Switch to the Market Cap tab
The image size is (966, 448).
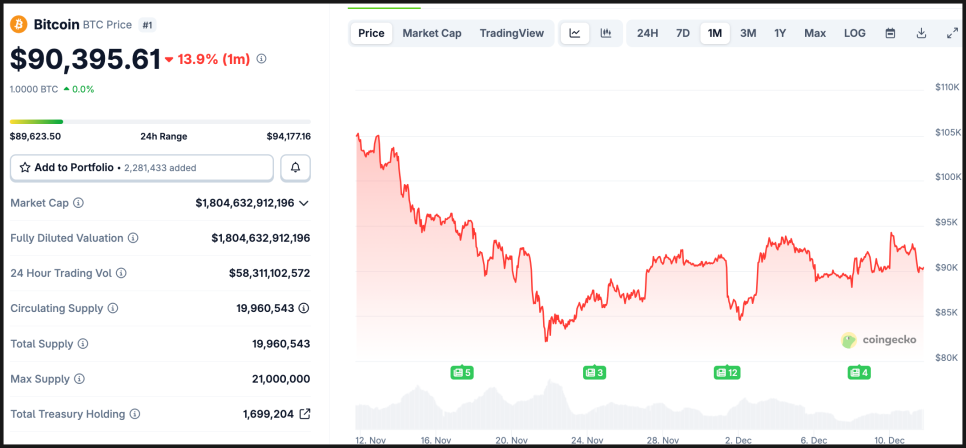[x=432, y=33]
